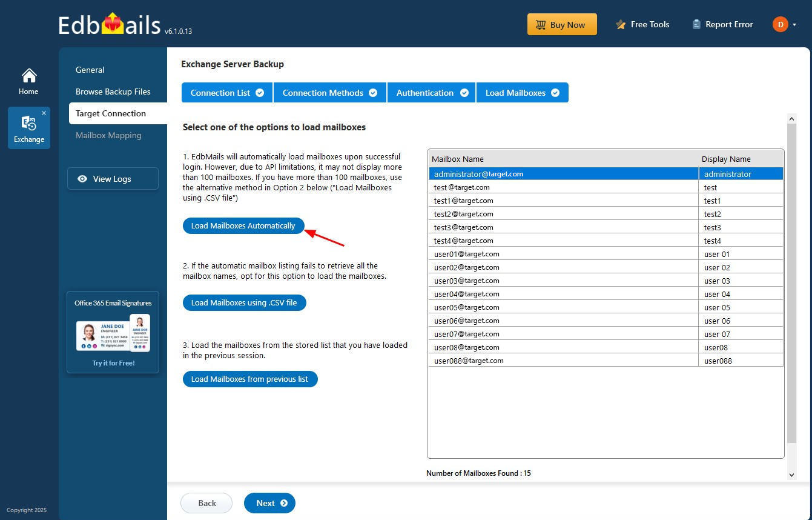Screen dimensions: 812x520
Task: Click Load Mailboxes Automatically button
Action: pyautogui.click(x=243, y=225)
